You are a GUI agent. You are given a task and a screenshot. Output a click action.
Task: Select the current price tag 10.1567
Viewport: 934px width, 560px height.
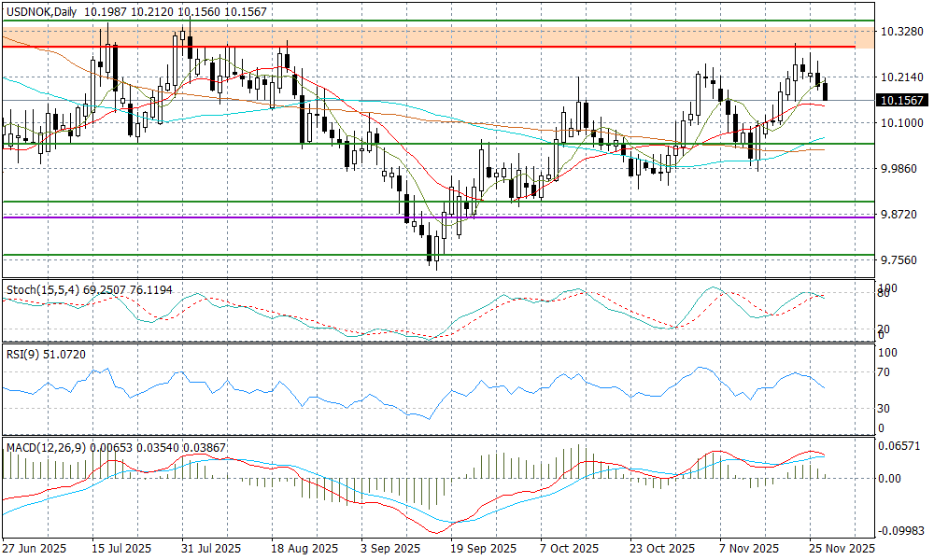[x=901, y=100]
